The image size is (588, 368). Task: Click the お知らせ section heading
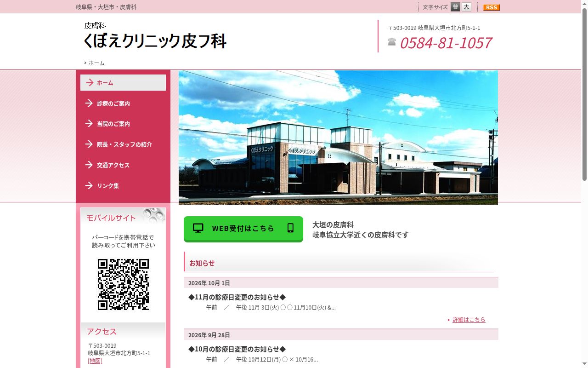[202, 263]
